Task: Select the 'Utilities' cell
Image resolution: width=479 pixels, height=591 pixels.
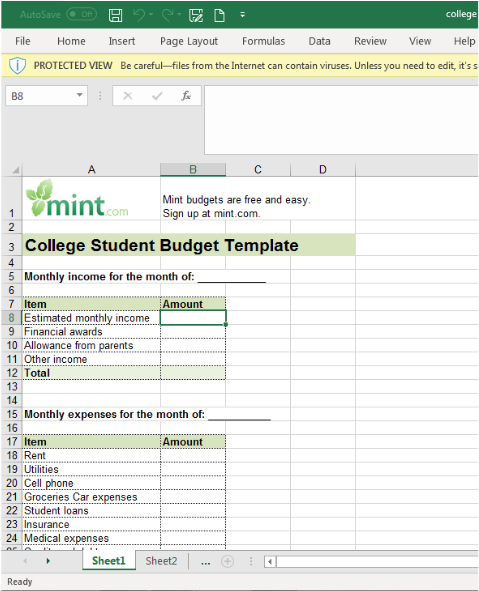Action: (91, 469)
